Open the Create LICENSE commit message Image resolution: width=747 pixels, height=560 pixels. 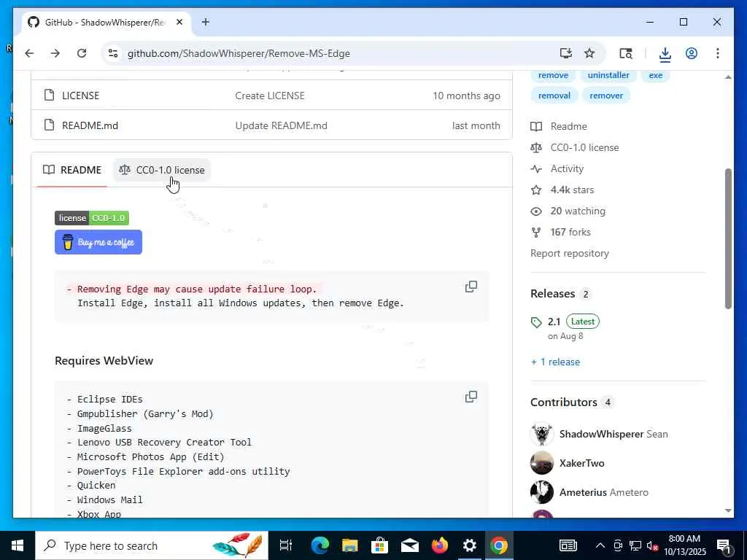[270, 96]
